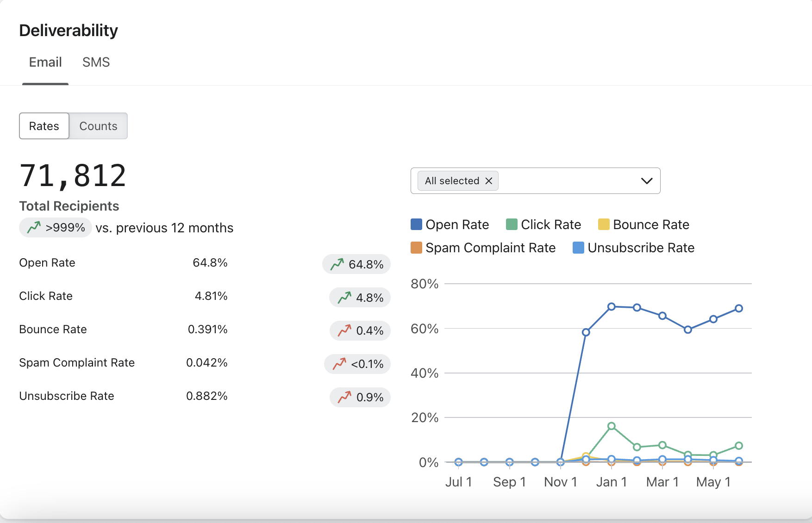
Task: Toggle Bounce Rate legend swatch
Action: tap(604, 224)
